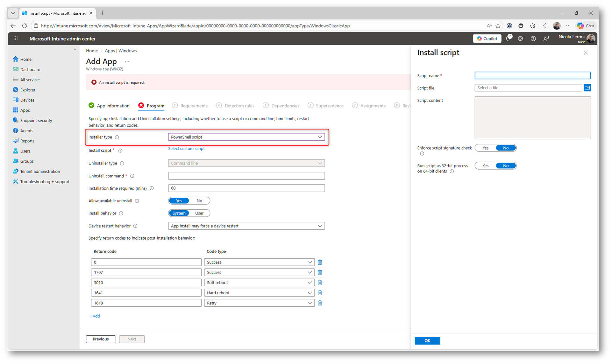This screenshot has width=612, height=364.
Task: Click the Copilot button in header
Action: [487, 38]
